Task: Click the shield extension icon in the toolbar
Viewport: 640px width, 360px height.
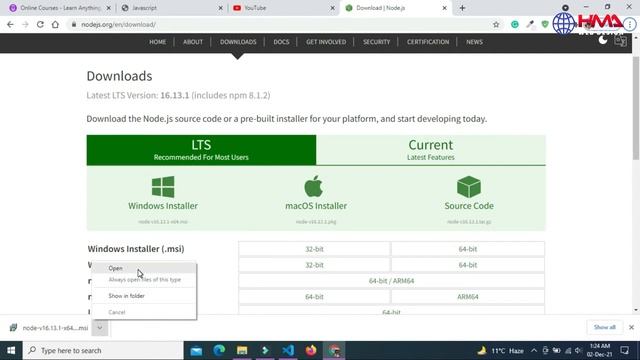Action: pos(544,24)
